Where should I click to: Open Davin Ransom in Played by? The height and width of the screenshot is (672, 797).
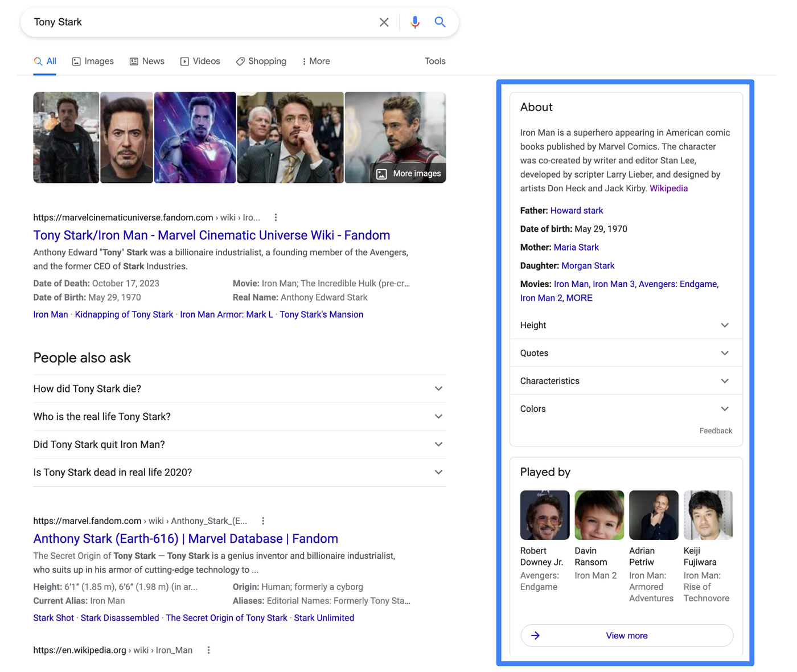click(599, 536)
